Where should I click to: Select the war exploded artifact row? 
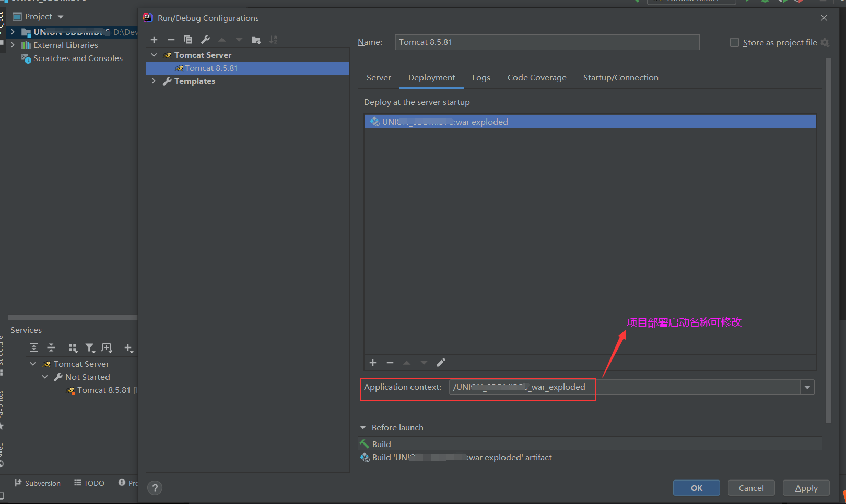[x=590, y=122]
